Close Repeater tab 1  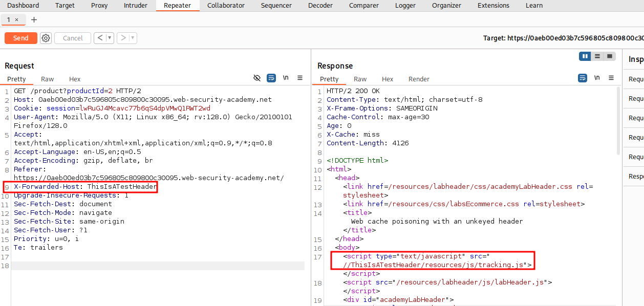16,19
